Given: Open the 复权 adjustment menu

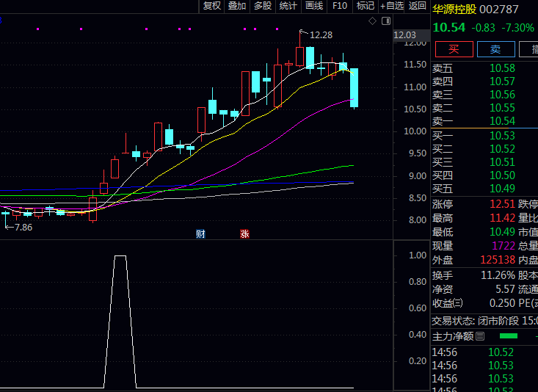Looking at the screenshot, I should 212,6.
